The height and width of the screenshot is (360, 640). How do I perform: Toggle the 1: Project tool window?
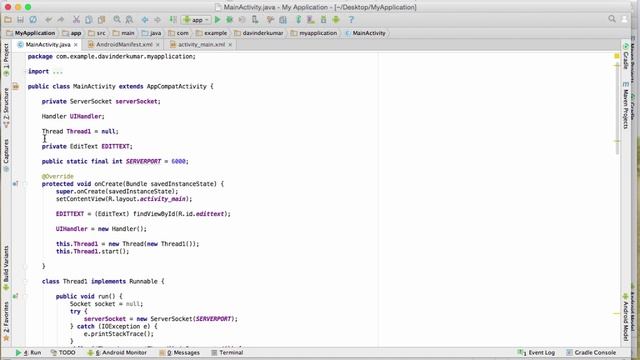click(x=6, y=60)
